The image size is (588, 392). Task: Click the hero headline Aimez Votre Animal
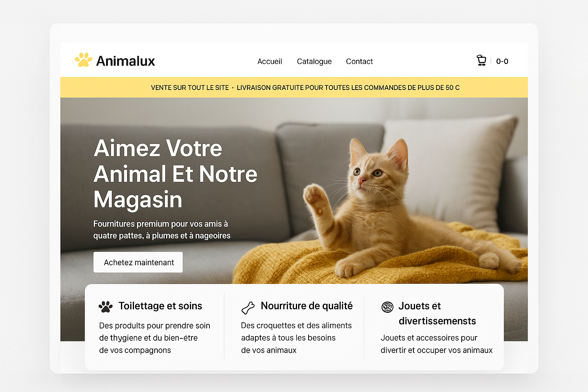pos(175,174)
